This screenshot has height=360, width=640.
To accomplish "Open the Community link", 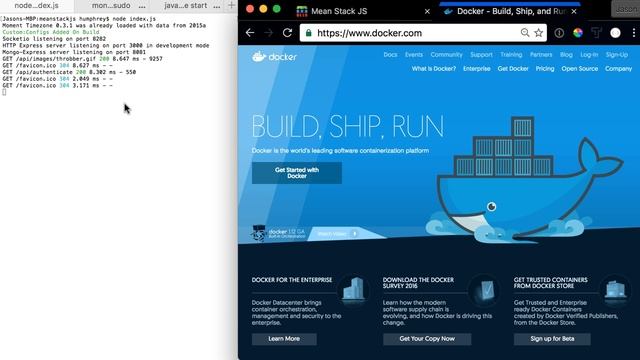I will pos(447,55).
